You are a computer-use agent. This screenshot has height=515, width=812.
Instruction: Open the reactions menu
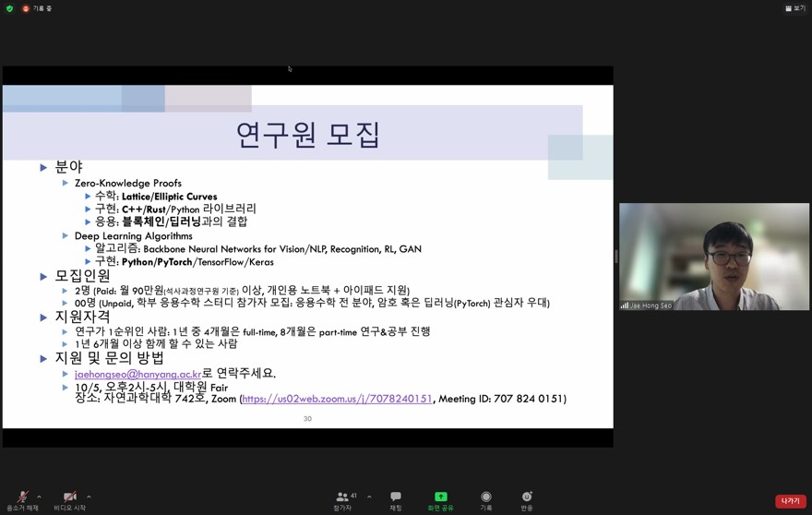click(x=527, y=498)
